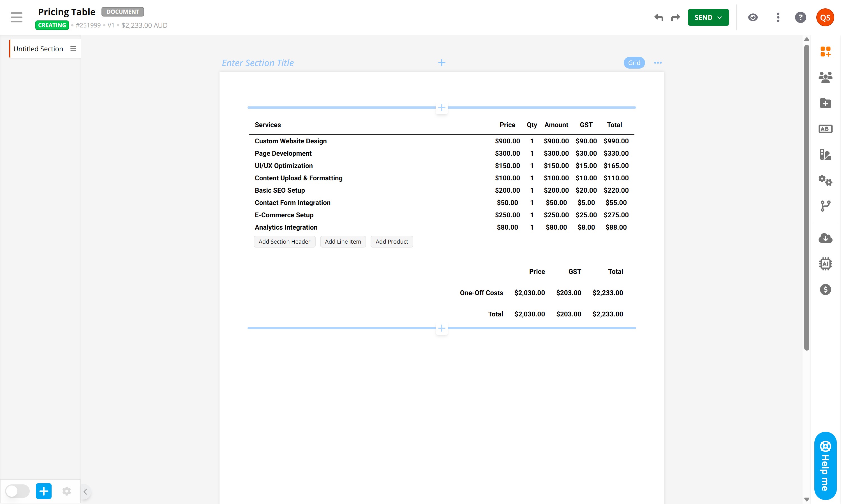The height and width of the screenshot is (504, 841).
Task: Toggle preview with the eye icon
Action: 753,17
